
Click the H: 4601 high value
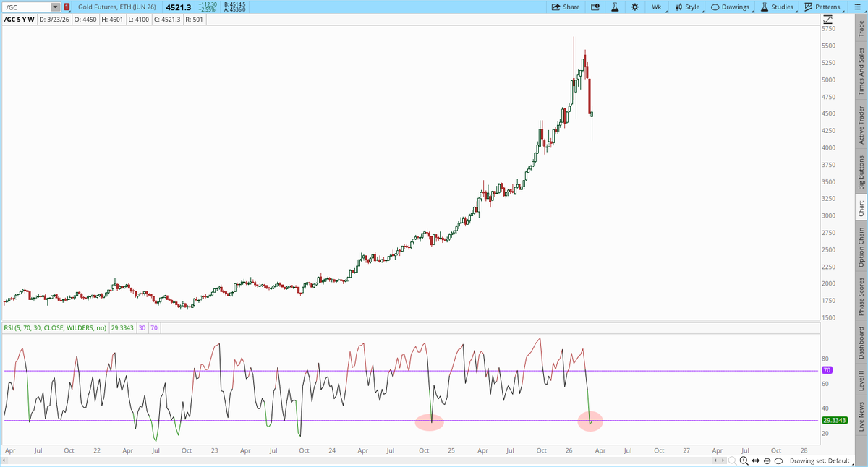coord(113,20)
